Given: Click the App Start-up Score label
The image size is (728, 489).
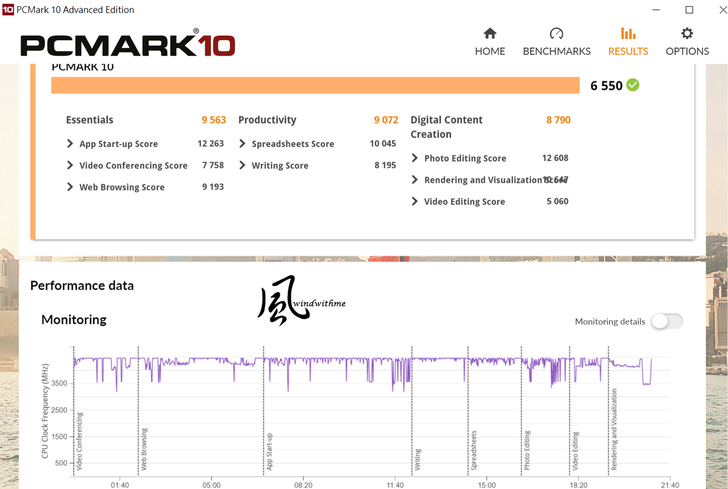Looking at the screenshot, I should [118, 144].
